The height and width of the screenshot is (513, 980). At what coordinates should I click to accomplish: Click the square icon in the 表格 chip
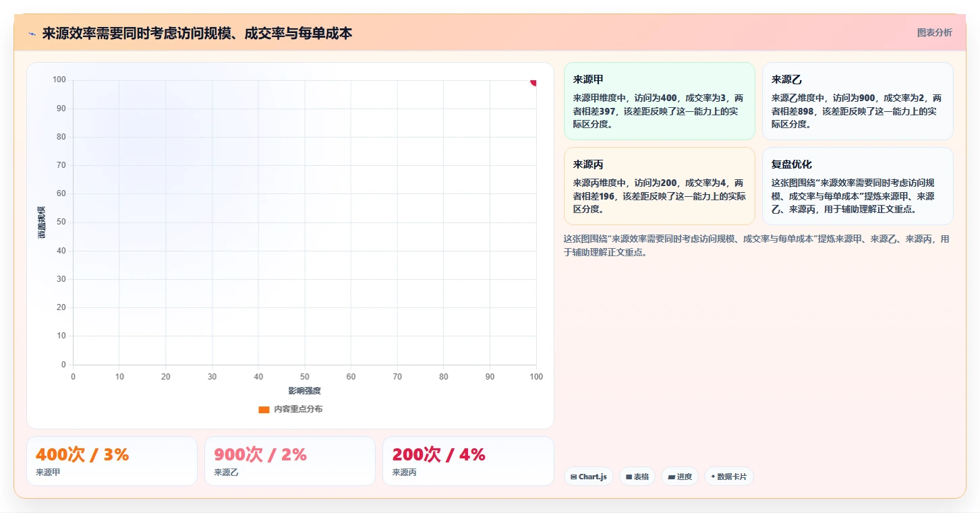(x=629, y=477)
